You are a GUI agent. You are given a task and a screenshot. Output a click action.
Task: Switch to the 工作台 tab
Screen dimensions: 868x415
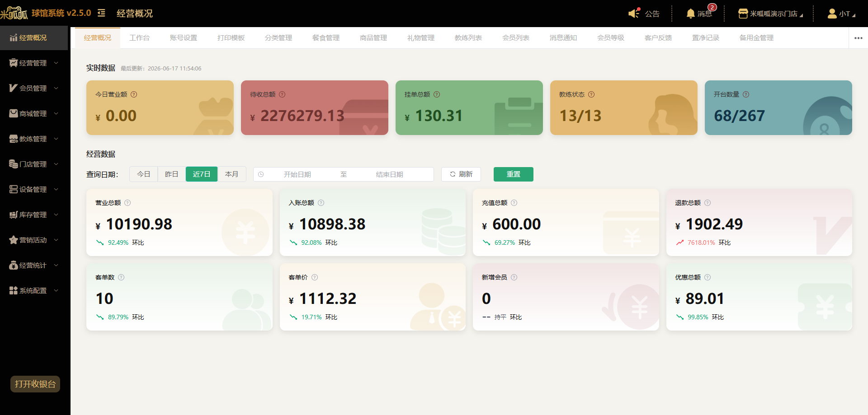pyautogui.click(x=139, y=38)
